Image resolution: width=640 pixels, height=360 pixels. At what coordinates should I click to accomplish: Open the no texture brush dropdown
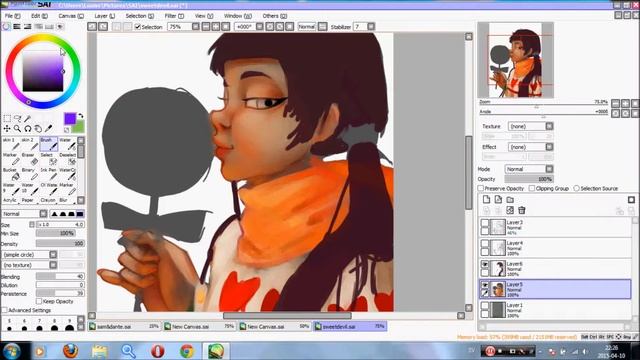pyautogui.click(x=30, y=265)
